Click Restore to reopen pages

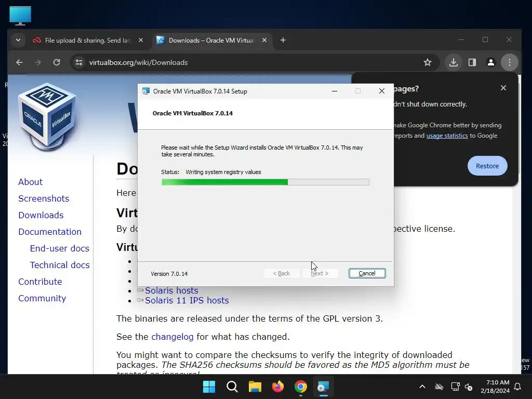pos(487,166)
